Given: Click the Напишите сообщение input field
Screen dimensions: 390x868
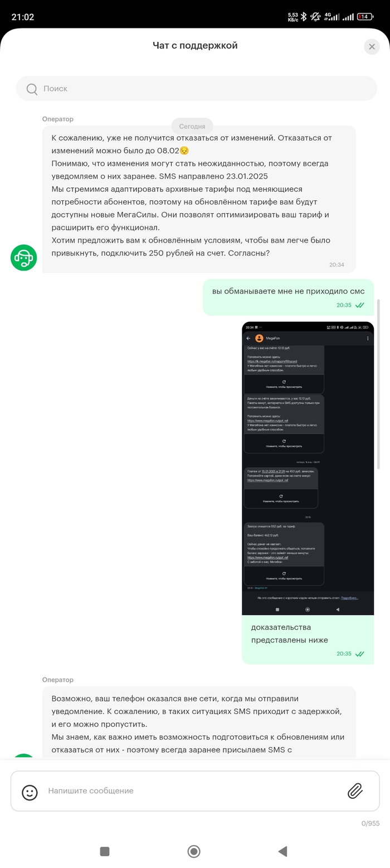Looking at the screenshot, I should (189, 791).
